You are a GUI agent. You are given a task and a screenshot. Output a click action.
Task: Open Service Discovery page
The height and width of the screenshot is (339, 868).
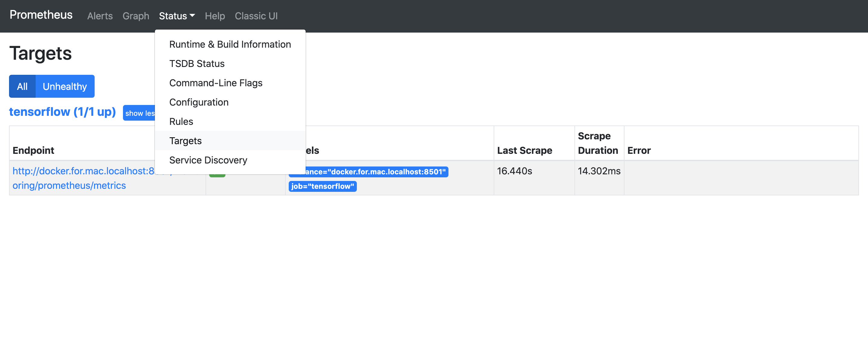(x=230, y=160)
